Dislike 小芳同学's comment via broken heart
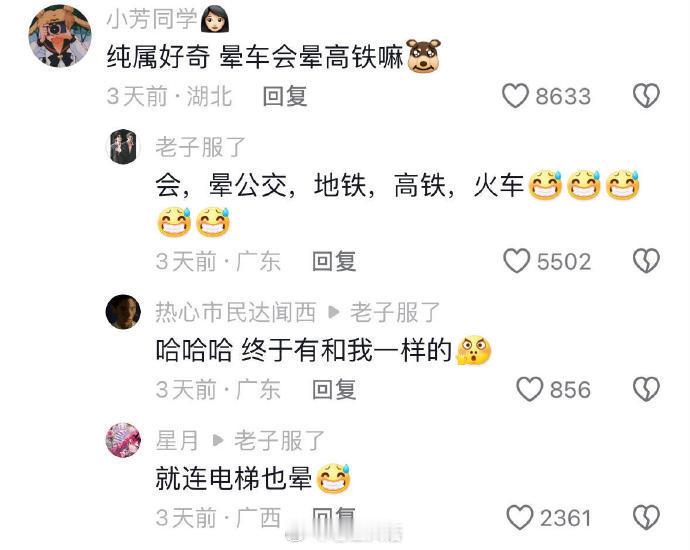690x550 pixels. (x=646, y=95)
